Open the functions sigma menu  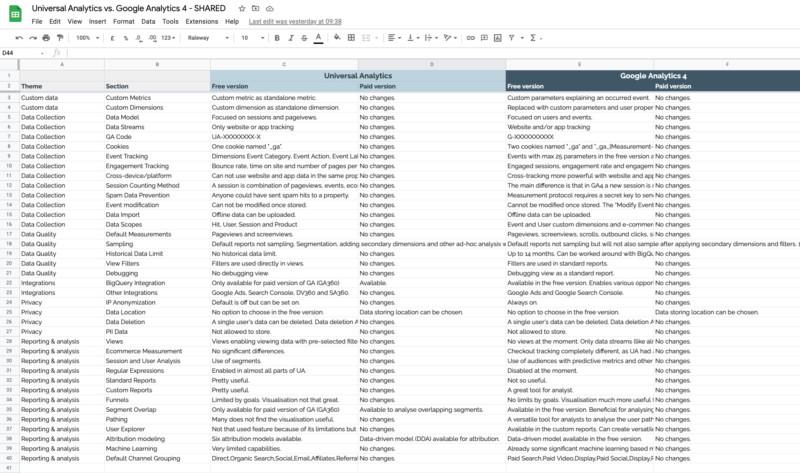point(533,38)
